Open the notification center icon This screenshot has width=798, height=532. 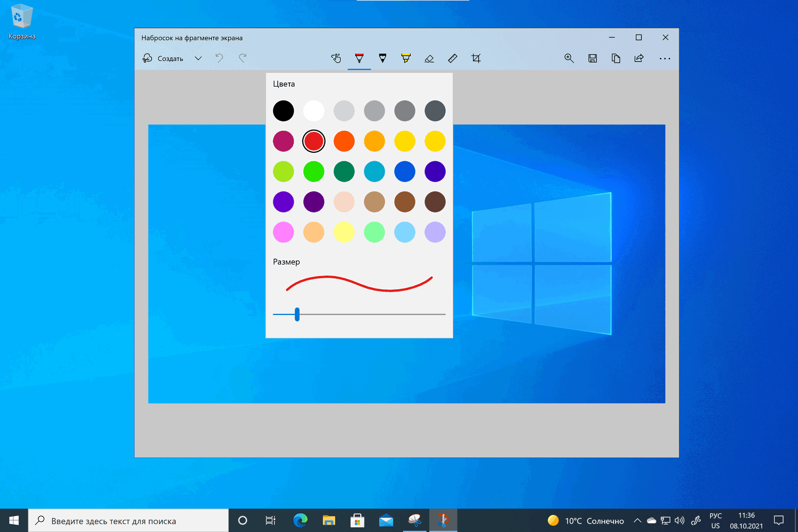(x=779, y=520)
